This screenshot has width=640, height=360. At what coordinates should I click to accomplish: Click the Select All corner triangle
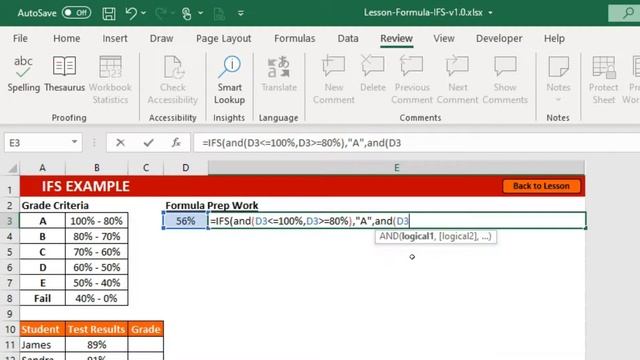click(13, 168)
